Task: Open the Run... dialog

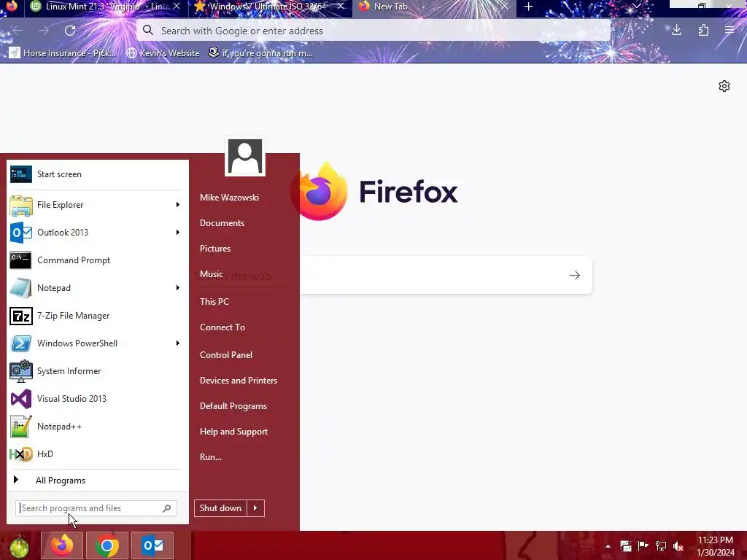Action: pyautogui.click(x=211, y=457)
